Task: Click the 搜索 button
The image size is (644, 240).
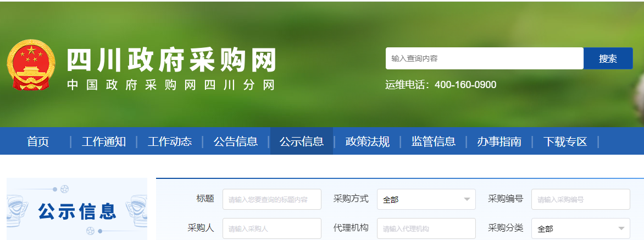Action: click(608, 58)
